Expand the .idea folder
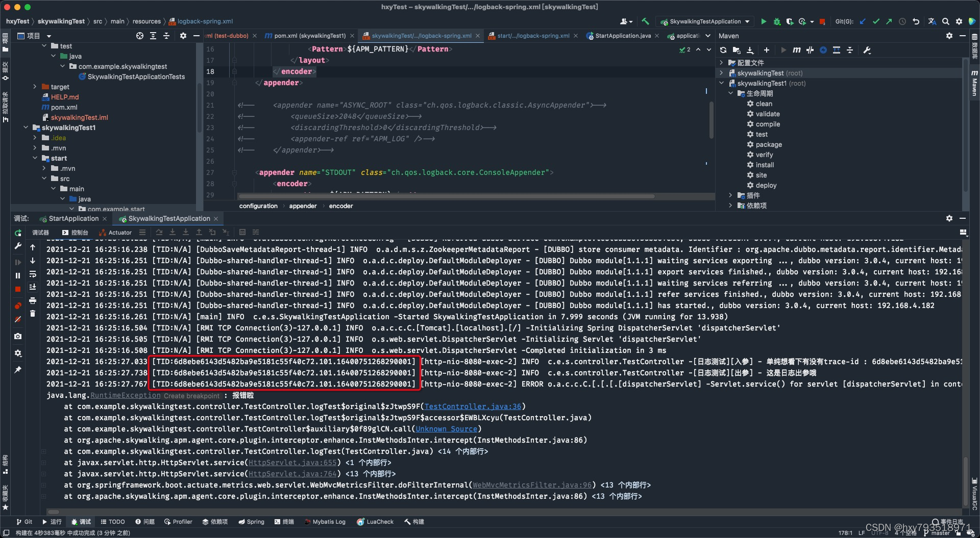The width and height of the screenshot is (980, 538). click(35, 138)
